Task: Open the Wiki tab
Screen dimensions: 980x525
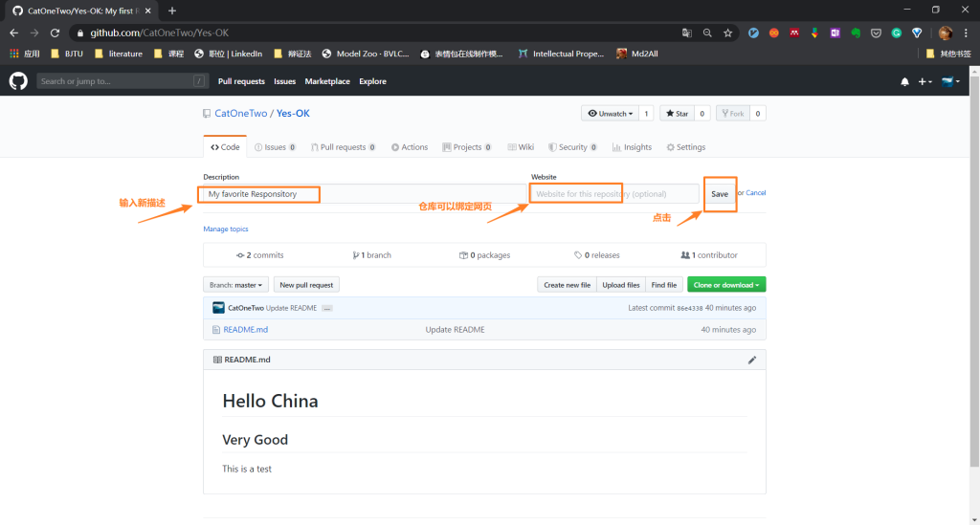Action: tap(521, 147)
